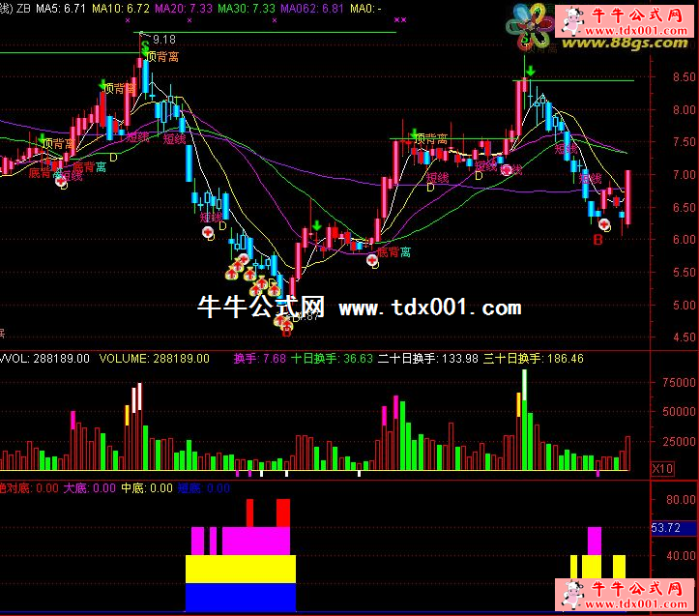Click the green dollar sign marker at the 9.18 peak

click(145, 46)
